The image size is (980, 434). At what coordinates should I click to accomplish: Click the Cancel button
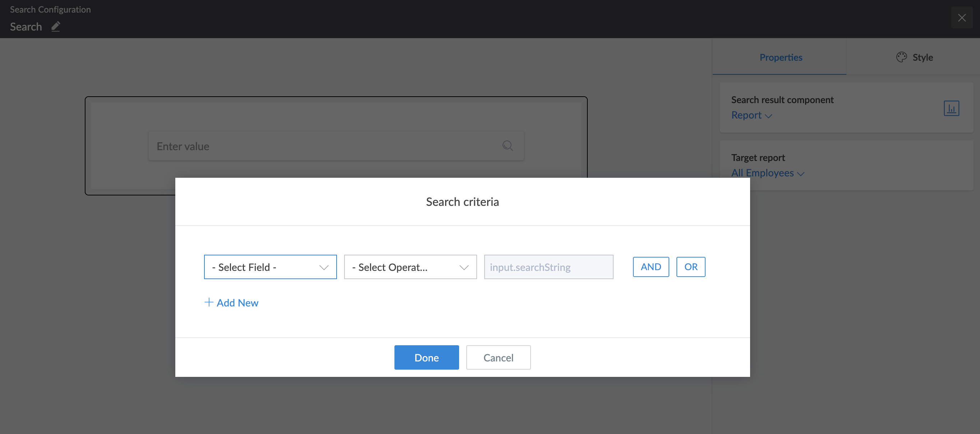pyautogui.click(x=498, y=357)
